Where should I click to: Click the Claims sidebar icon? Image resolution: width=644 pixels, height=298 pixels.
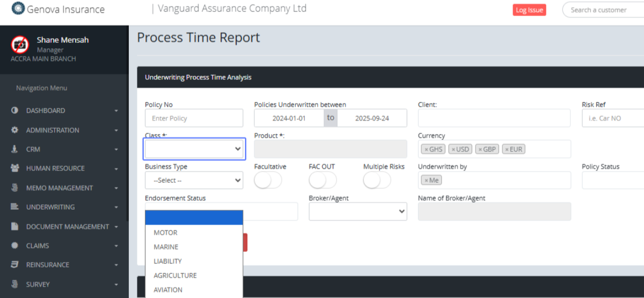(14, 245)
